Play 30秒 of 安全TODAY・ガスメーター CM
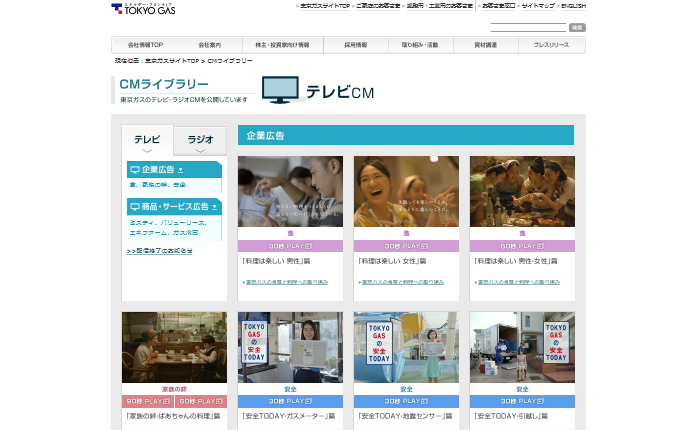This screenshot has width=696, height=430. click(x=290, y=401)
